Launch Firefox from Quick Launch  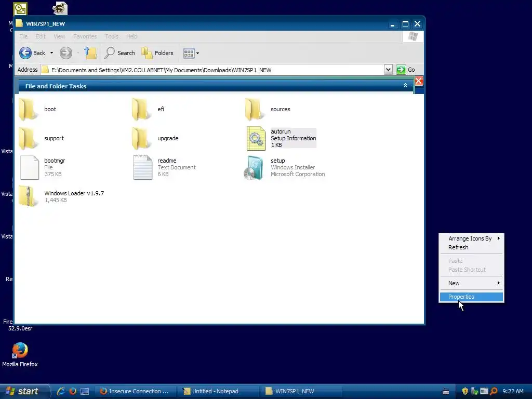click(73, 391)
